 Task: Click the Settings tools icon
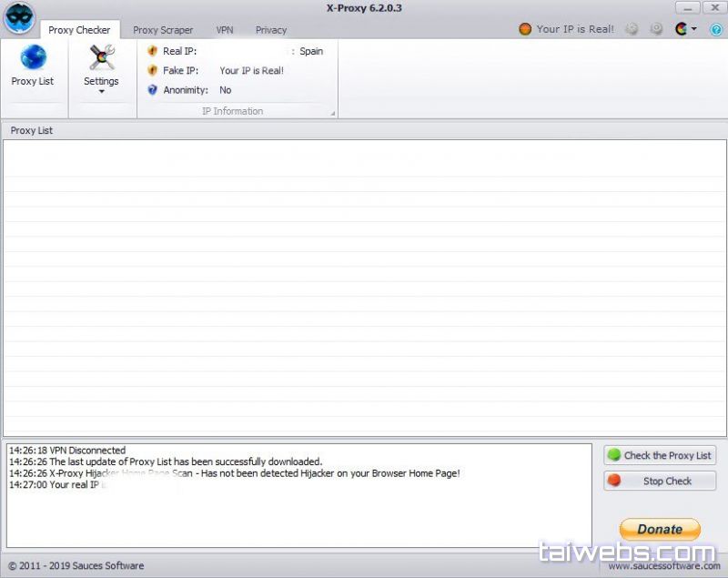[101, 58]
